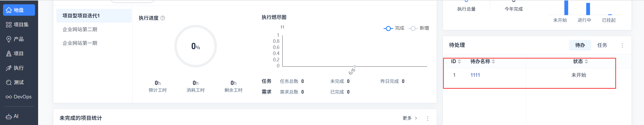Select 企业网站第二期 in the iteration list
The height and width of the screenshot is (125, 644).
[x=80, y=29]
